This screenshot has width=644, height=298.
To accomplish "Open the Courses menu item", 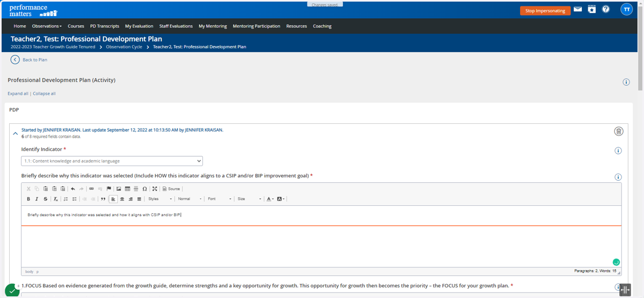I will pos(76,26).
